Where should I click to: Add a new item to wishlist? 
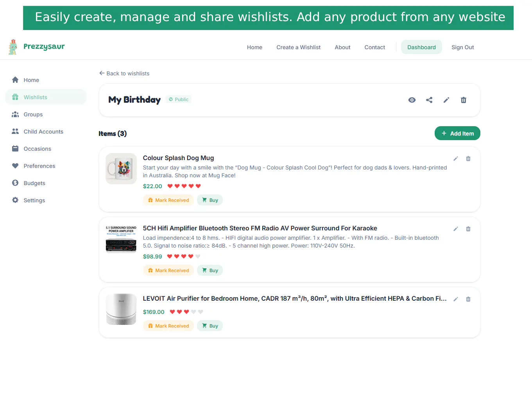(457, 133)
